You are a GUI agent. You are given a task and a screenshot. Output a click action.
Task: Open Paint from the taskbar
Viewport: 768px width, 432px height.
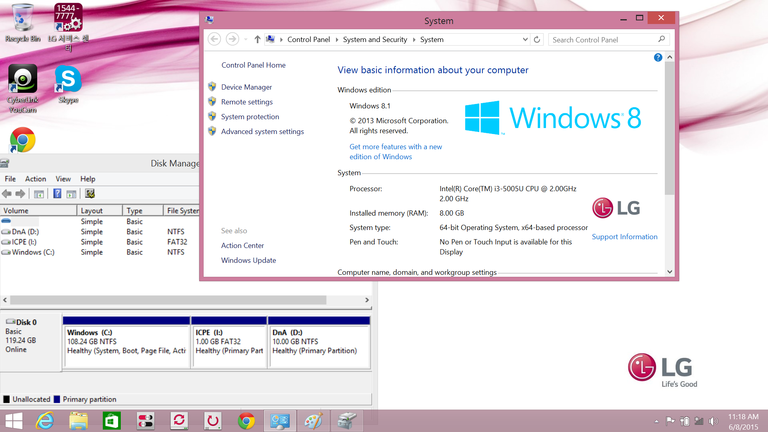point(313,421)
